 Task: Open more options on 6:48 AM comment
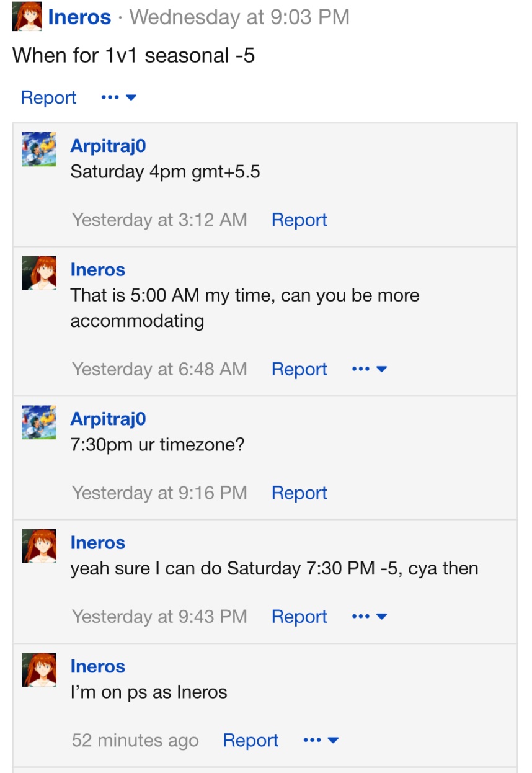coord(369,369)
